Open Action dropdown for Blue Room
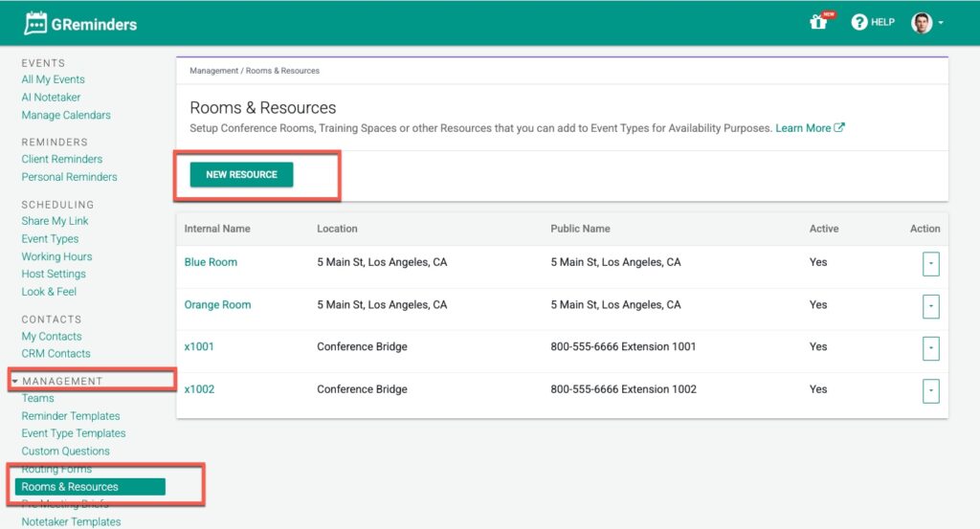This screenshot has height=529, width=980. pos(930,264)
